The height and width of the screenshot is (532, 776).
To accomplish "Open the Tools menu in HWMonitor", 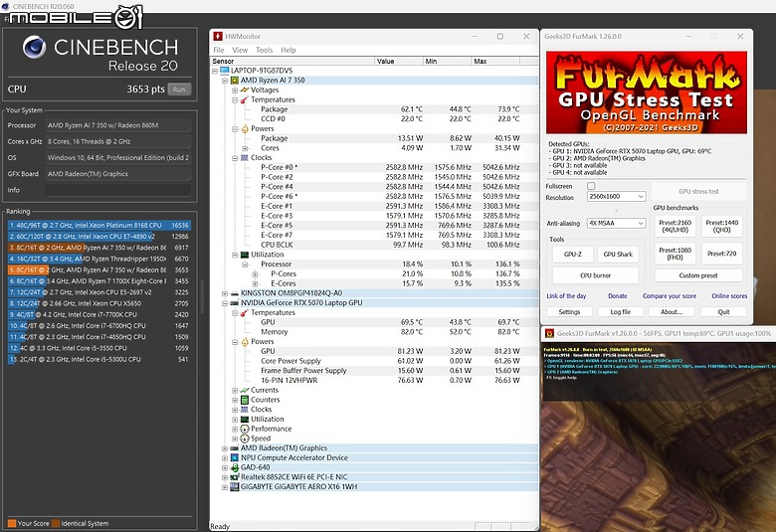I will 264,50.
